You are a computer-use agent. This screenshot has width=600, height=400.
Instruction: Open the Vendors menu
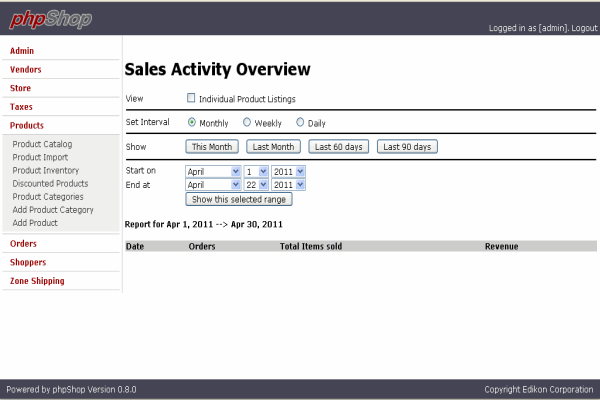click(26, 70)
